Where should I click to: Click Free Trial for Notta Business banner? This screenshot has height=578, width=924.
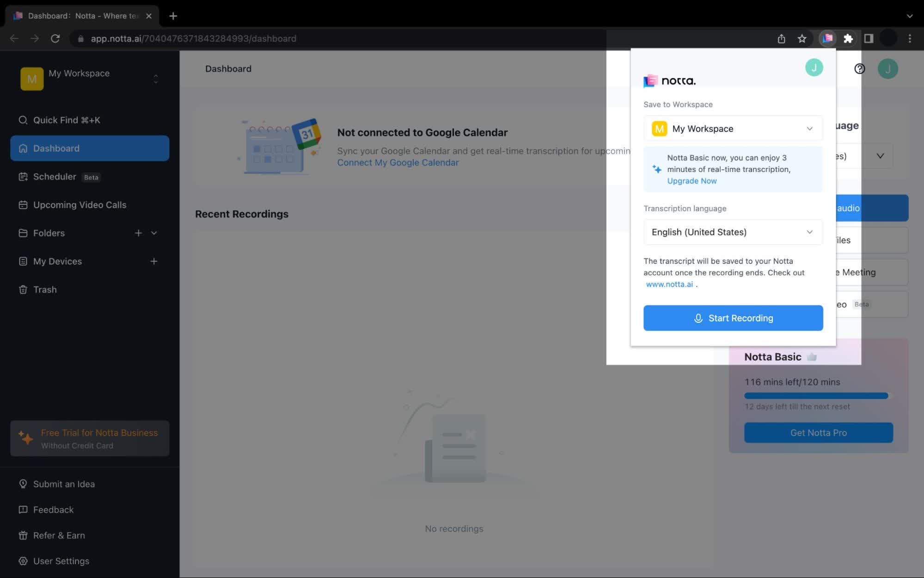pyautogui.click(x=90, y=438)
